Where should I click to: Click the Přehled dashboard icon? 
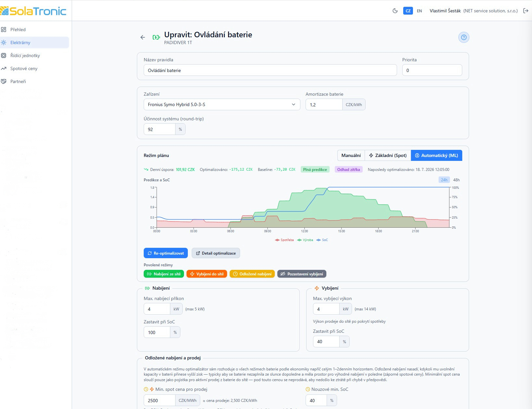(x=4, y=30)
